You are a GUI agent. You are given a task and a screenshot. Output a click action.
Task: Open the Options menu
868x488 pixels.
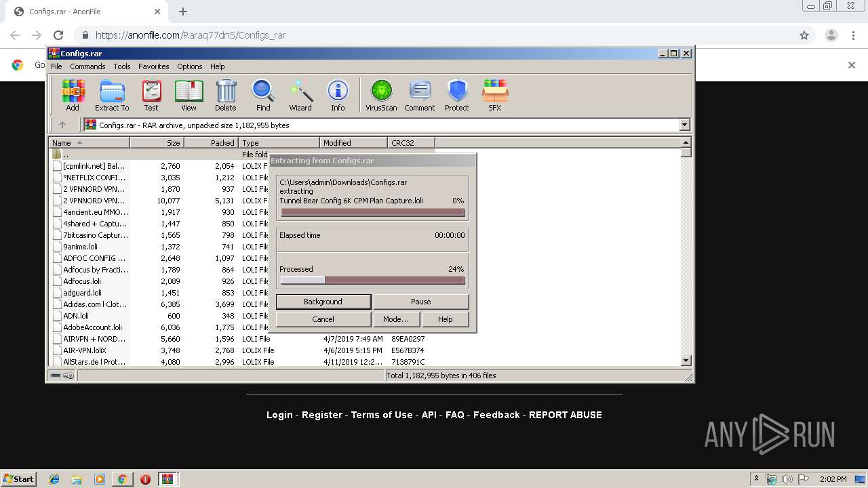(x=190, y=66)
